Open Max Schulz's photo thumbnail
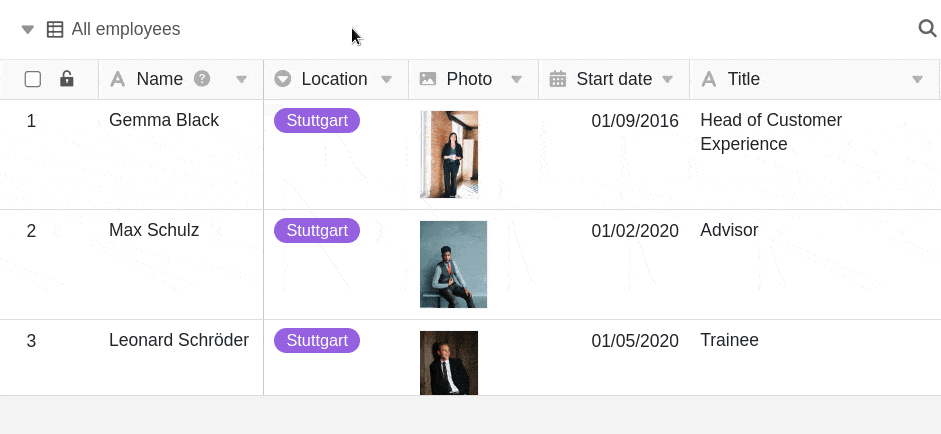The height and width of the screenshot is (434, 941). point(453,264)
